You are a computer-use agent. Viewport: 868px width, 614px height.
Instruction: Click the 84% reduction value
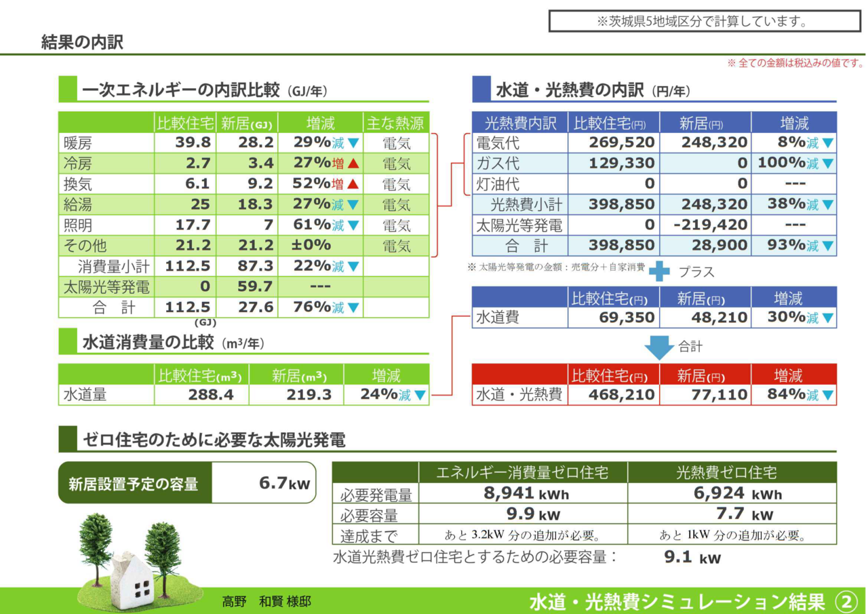786,394
